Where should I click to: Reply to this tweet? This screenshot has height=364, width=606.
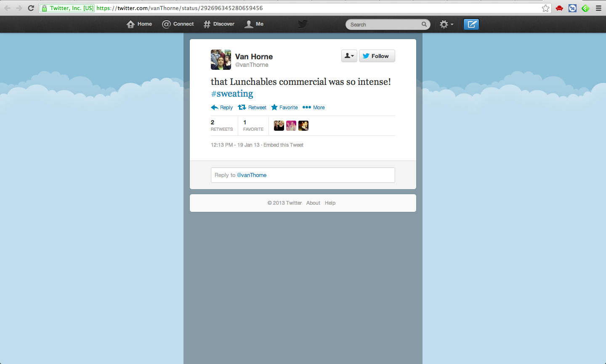(222, 108)
